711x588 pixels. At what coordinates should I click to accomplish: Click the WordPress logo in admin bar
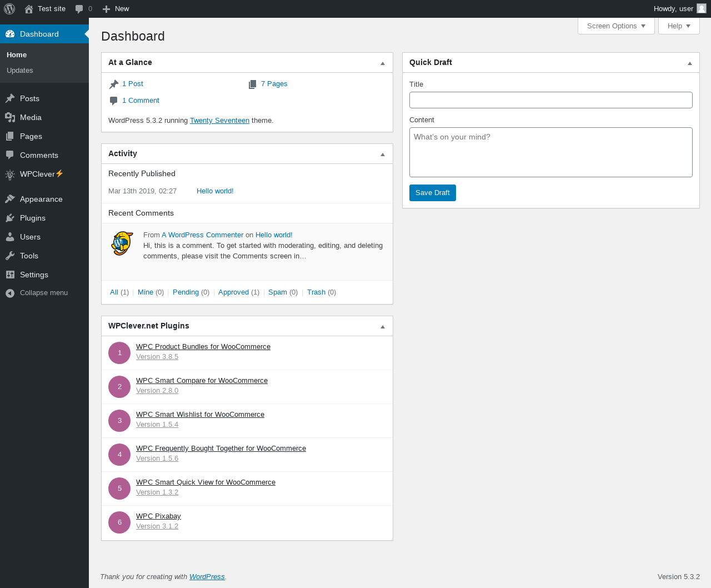pyautogui.click(x=9, y=9)
